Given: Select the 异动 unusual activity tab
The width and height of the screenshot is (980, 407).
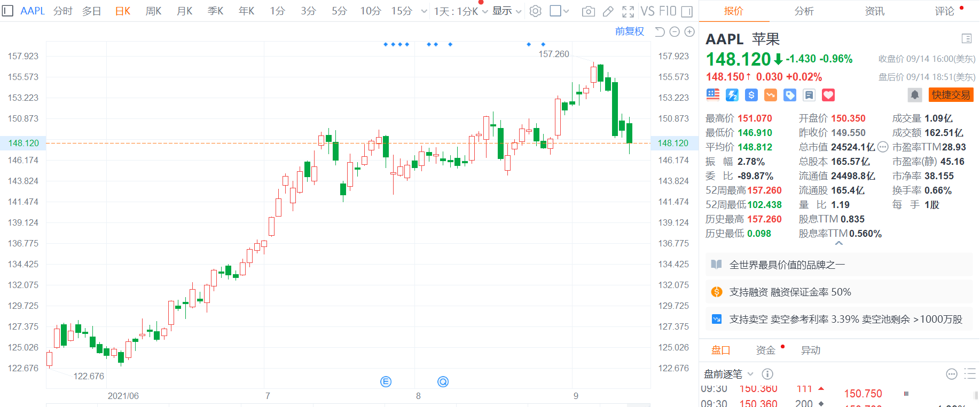Looking at the screenshot, I should pos(810,350).
